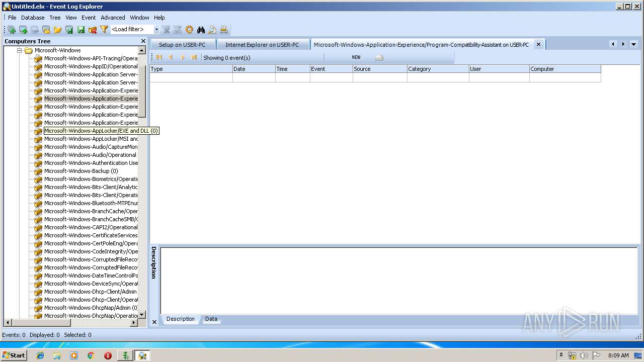644x362 pixels.
Task: Close the Description panel
Action: pos(154,322)
